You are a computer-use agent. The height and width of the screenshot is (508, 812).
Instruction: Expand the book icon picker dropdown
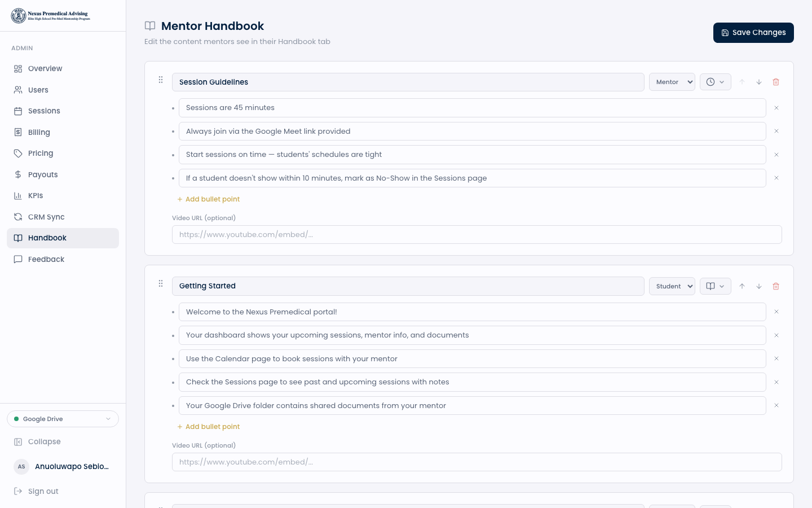715,286
